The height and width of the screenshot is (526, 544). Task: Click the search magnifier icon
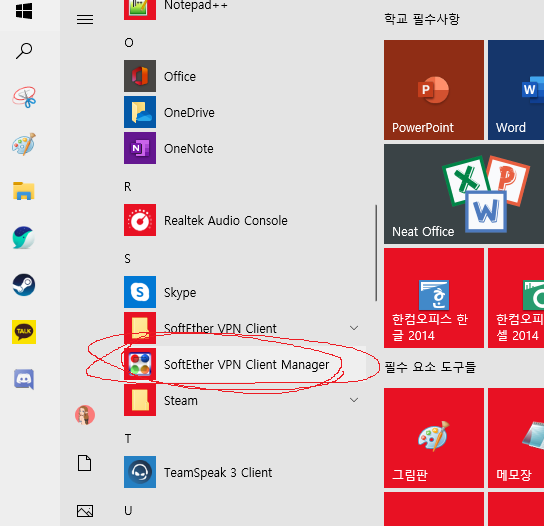[x=24, y=51]
